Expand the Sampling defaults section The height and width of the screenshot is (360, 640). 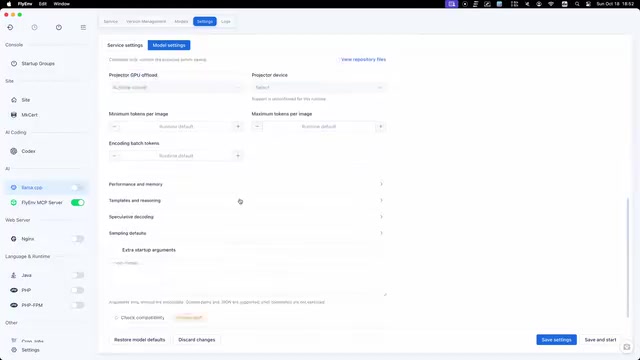[246, 233]
